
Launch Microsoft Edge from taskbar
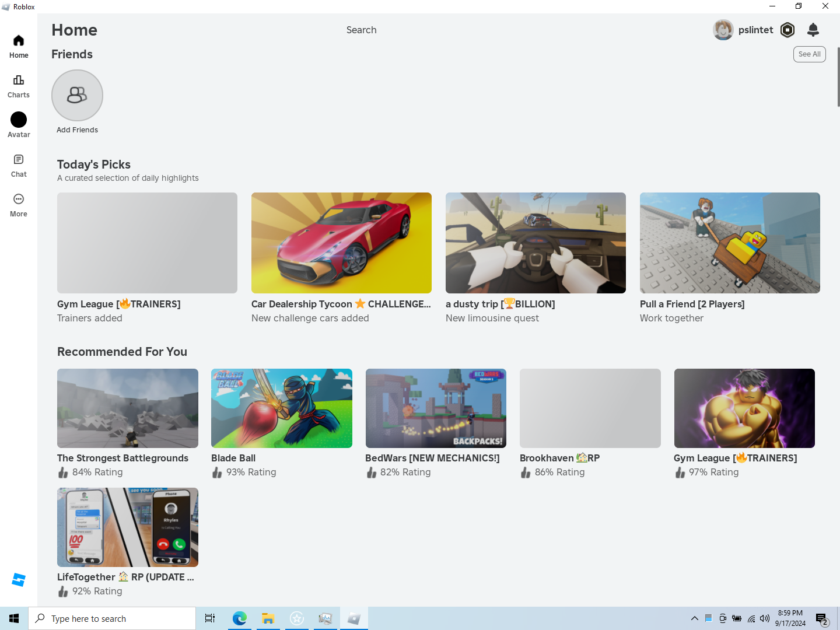pyautogui.click(x=239, y=618)
